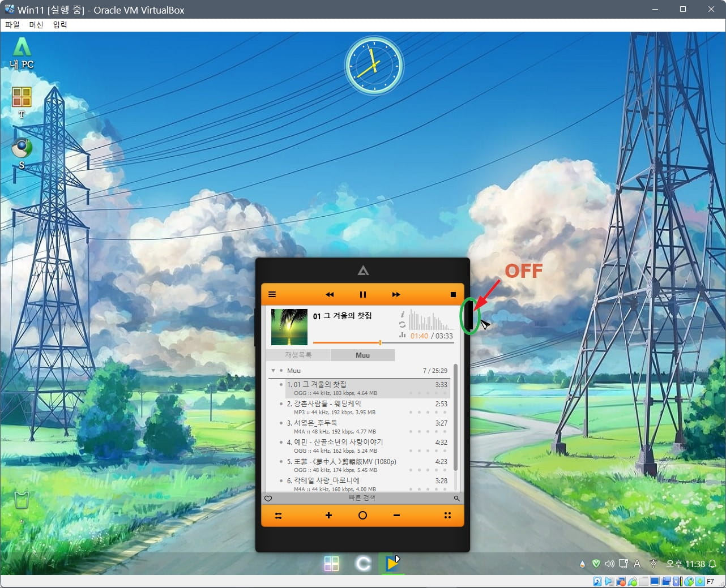
Task: Open the 오후 11:38 clock
Action: point(685,564)
